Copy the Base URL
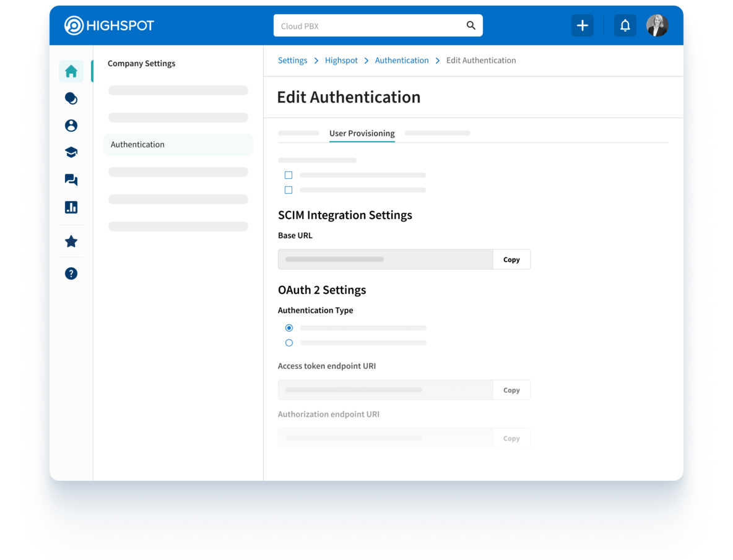 point(511,260)
